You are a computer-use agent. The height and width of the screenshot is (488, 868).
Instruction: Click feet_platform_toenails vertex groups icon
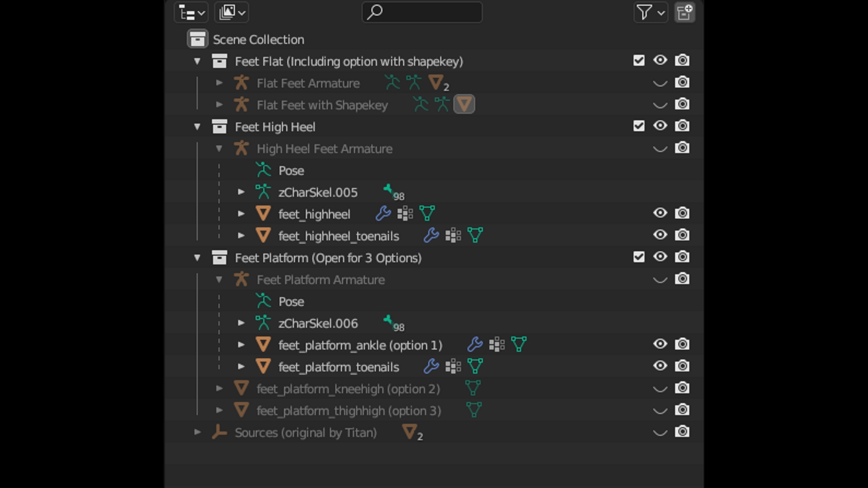(453, 366)
